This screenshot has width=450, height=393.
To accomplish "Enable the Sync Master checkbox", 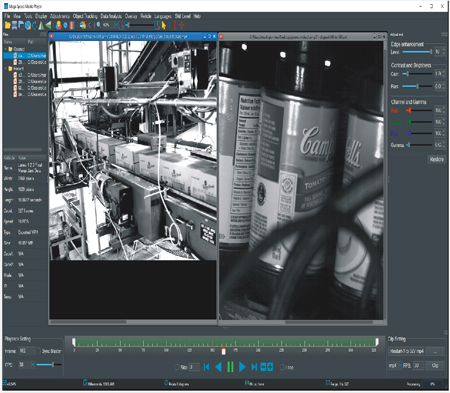I will pyautogui.click(x=39, y=351).
